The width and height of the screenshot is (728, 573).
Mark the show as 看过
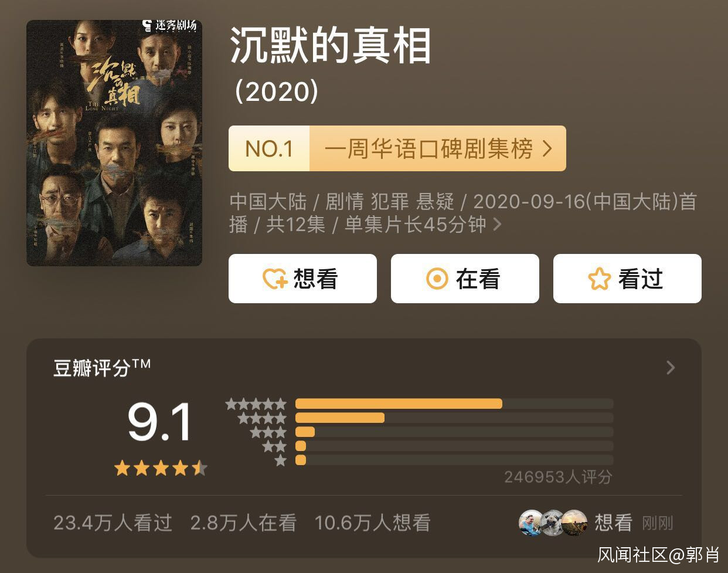pos(627,279)
